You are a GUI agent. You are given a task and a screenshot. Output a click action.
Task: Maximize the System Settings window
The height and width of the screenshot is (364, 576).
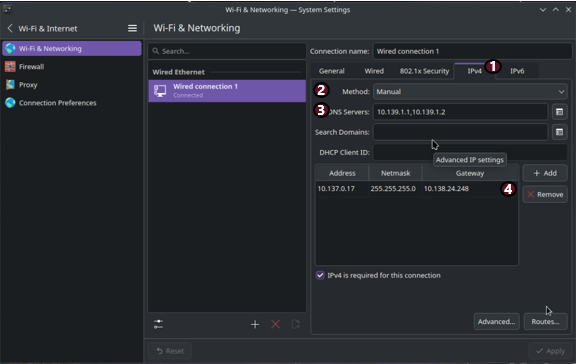click(556, 10)
